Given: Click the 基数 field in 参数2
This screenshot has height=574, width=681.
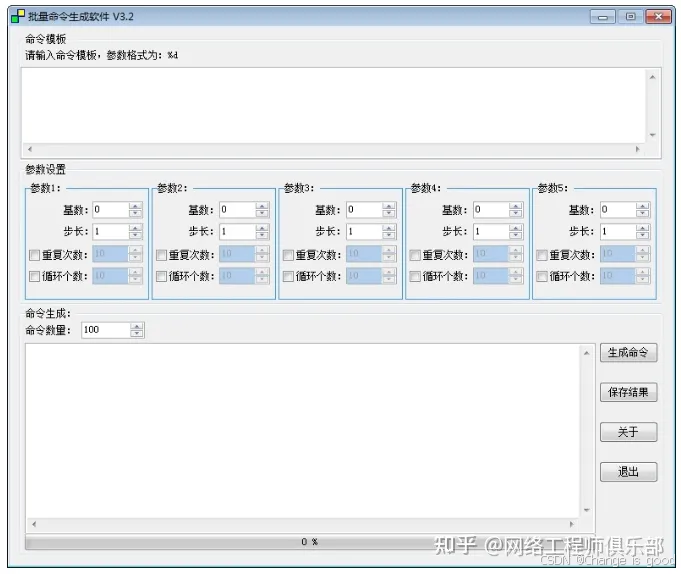Looking at the screenshot, I should 238,210.
